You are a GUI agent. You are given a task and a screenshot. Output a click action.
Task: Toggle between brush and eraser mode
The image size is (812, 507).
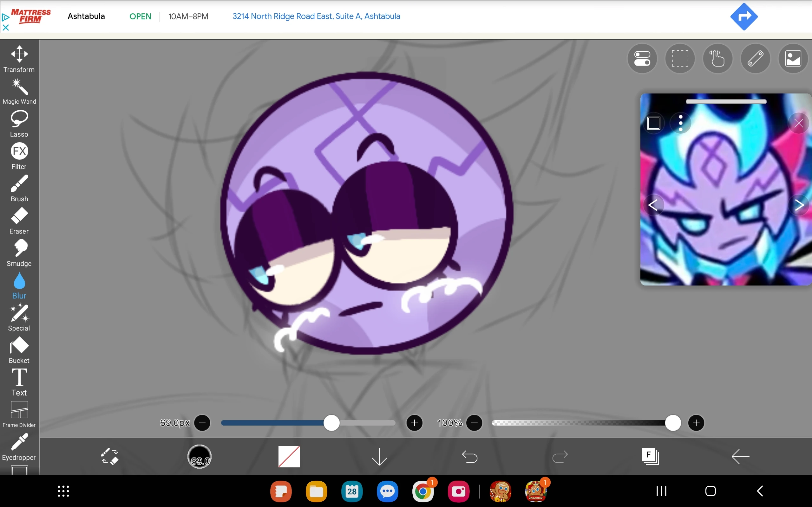tap(110, 456)
